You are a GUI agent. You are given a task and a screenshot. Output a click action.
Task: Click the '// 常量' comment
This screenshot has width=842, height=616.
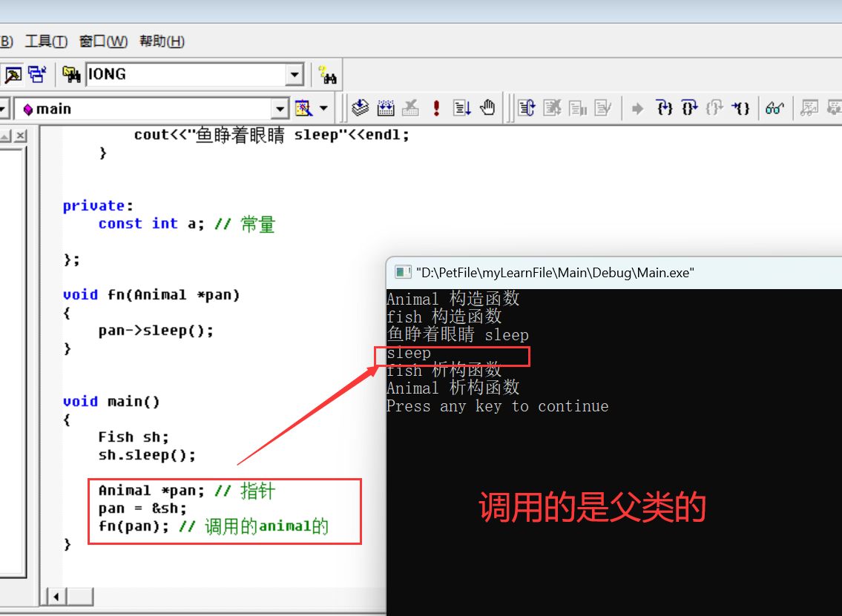point(245,224)
